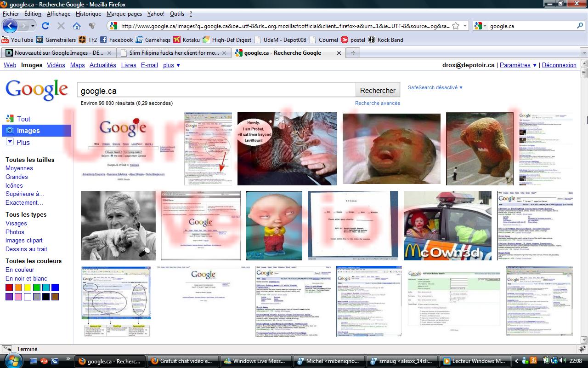The height and width of the screenshot is (368, 588).
Task: Click the google.ca search input field
Action: [216, 91]
